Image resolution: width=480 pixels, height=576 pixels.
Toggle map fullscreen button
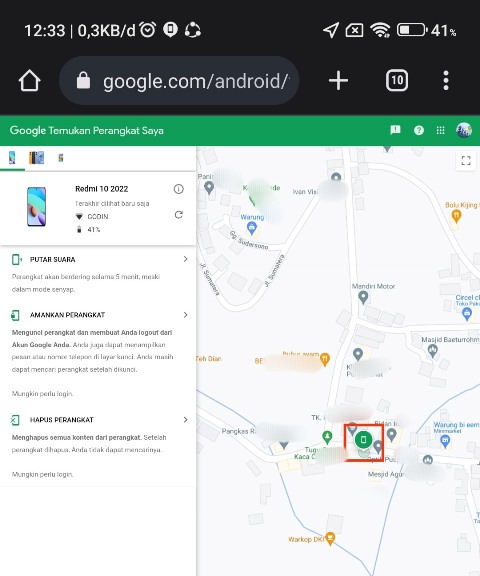click(466, 161)
